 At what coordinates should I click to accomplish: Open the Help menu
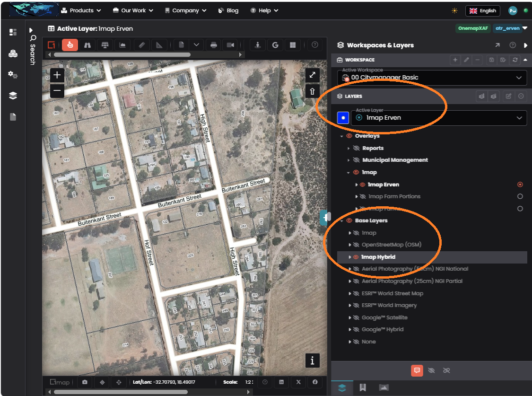pos(264,10)
